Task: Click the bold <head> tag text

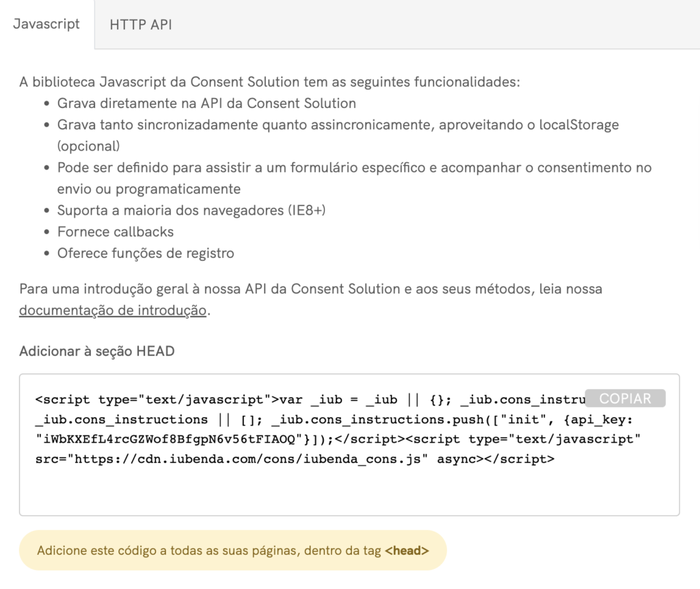Action: tap(407, 550)
